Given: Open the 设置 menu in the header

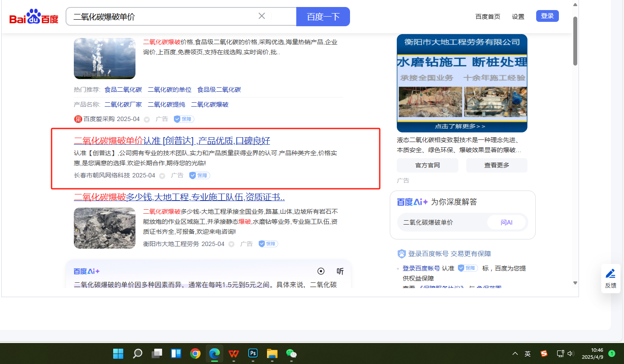Looking at the screenshot, I should click(518, 17).
